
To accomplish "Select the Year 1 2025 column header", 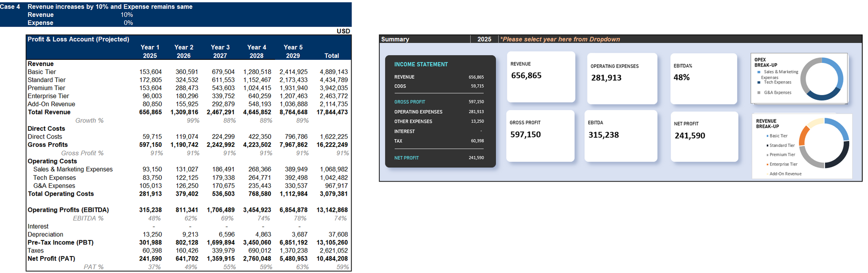I will point(150,51).
